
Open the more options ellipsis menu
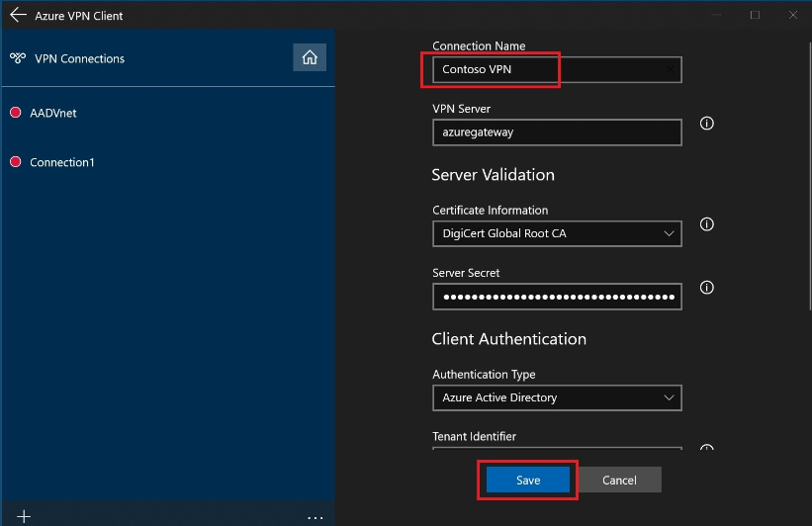tap(315, 517)
